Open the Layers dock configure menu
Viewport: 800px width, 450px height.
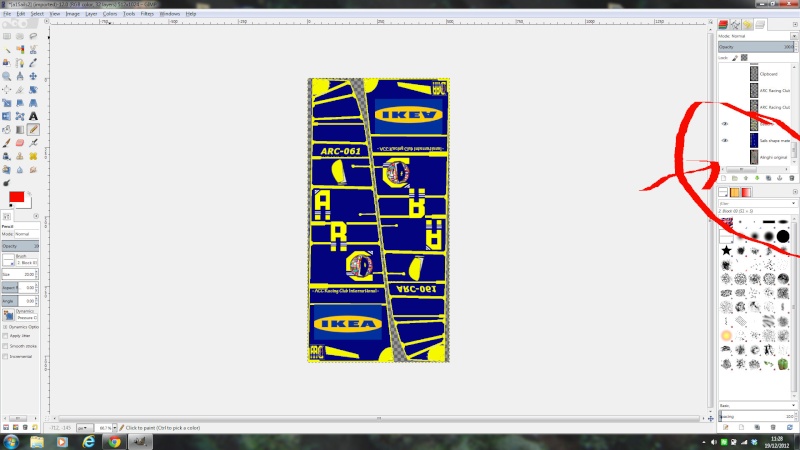pyautogui.click(x=795, y=24)
